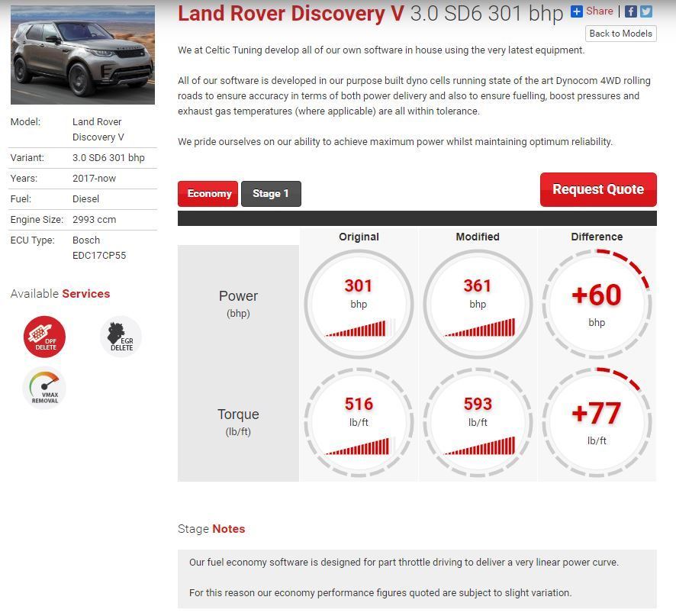Click the Twitter share icon
Screen dimensions: 676x616
tap(645, 11)
